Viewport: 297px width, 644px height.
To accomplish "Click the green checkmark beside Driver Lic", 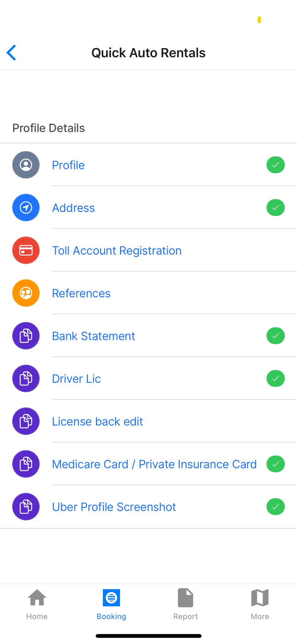I will [x=276, y=379].
